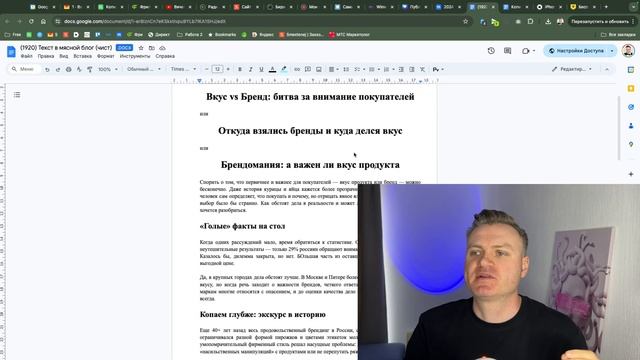Screen dimensions: 640x360
Task: Select the paint format roller tool
Action: [90, 69]
